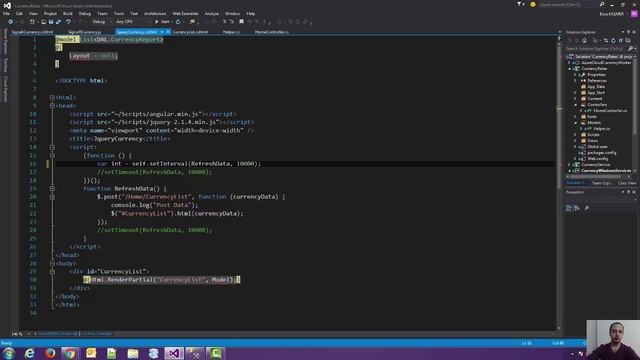
Task: Select the Scripts folder
Action: point(593,135)
